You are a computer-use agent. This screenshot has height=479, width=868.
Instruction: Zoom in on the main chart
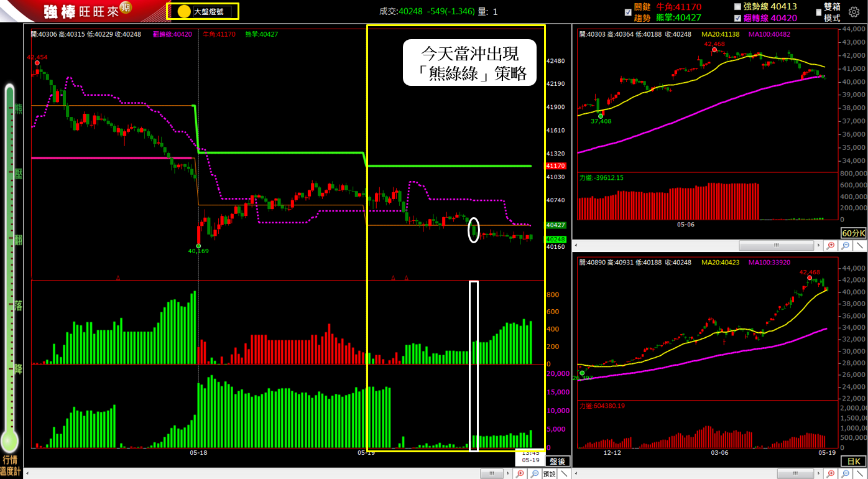(x=520, y=473)
